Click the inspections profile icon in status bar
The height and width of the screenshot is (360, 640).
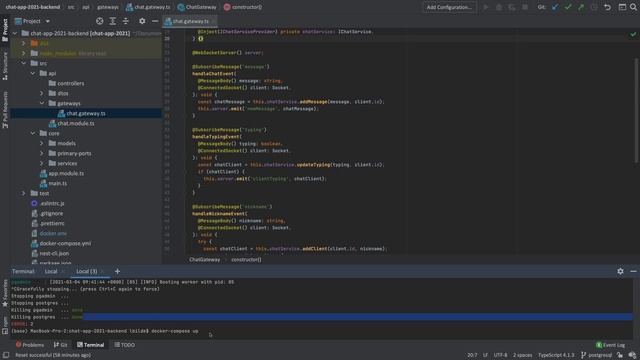[x=632, y=355]
